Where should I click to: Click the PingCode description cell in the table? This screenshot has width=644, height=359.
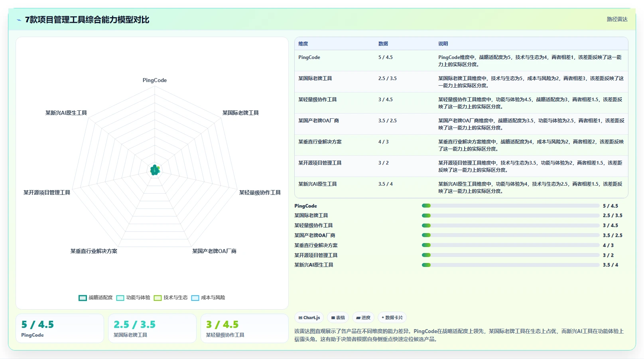[531, 61]
